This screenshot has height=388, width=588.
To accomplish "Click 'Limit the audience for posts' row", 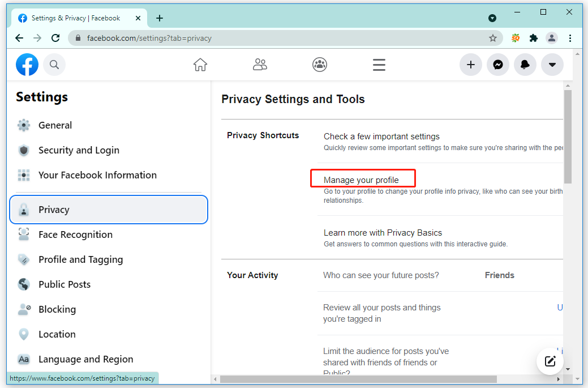I will point(386,362).
